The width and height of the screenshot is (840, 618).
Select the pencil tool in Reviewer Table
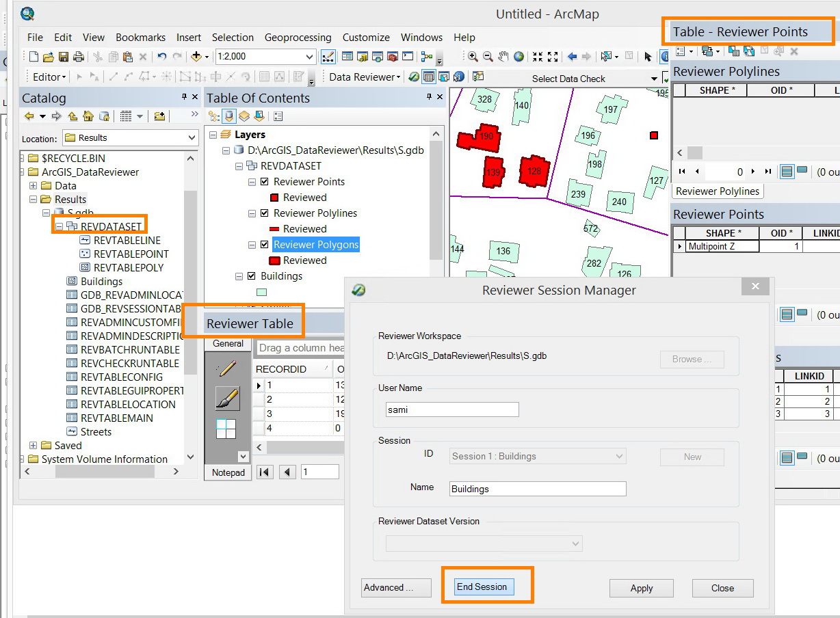(227, 368)
